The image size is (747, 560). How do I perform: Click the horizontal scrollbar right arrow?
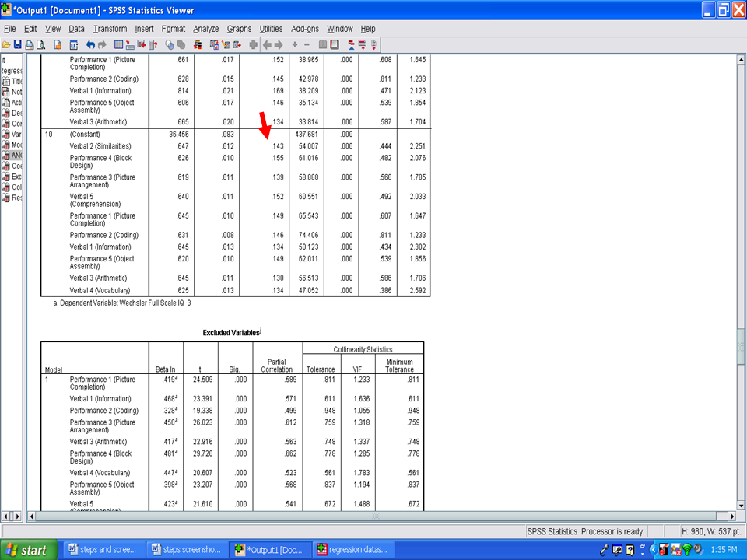tap(730, 516)
